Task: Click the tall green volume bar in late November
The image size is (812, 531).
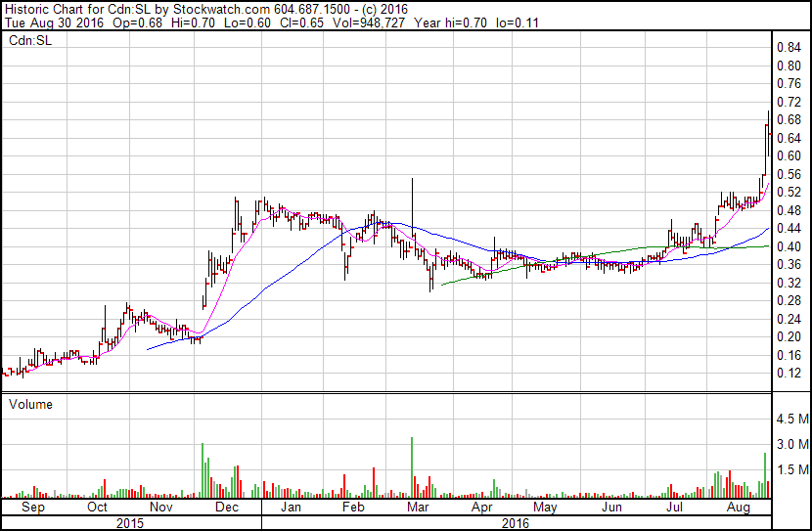Action: (203, 471)
